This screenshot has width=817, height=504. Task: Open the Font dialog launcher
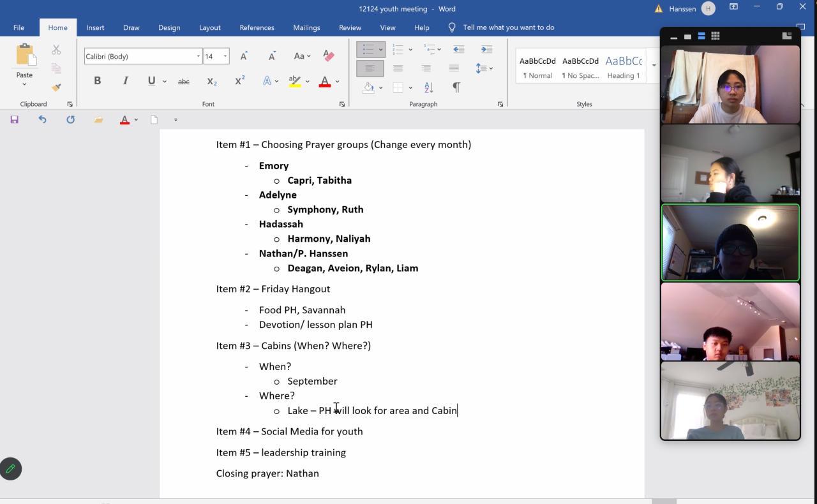click(342, 104)
